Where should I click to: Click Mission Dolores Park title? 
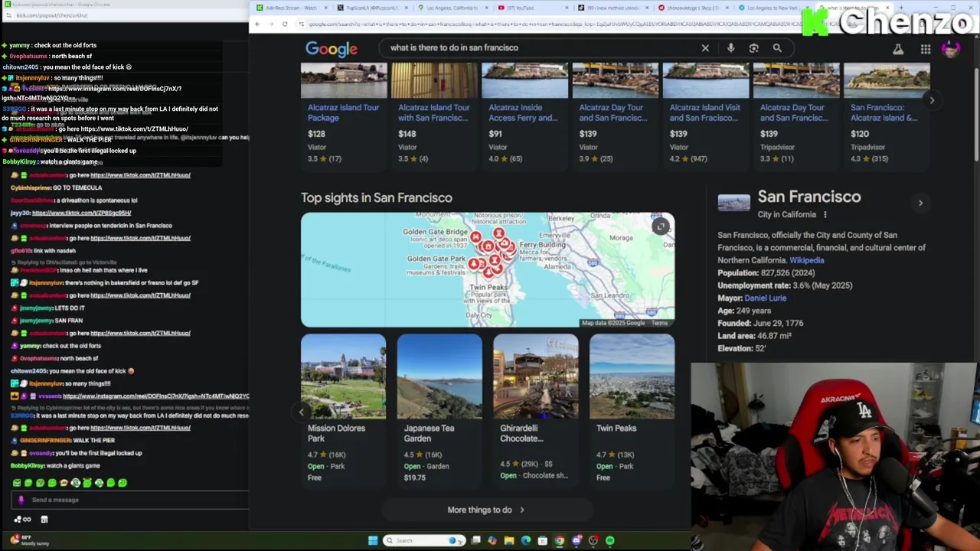(x=336, y=433)
